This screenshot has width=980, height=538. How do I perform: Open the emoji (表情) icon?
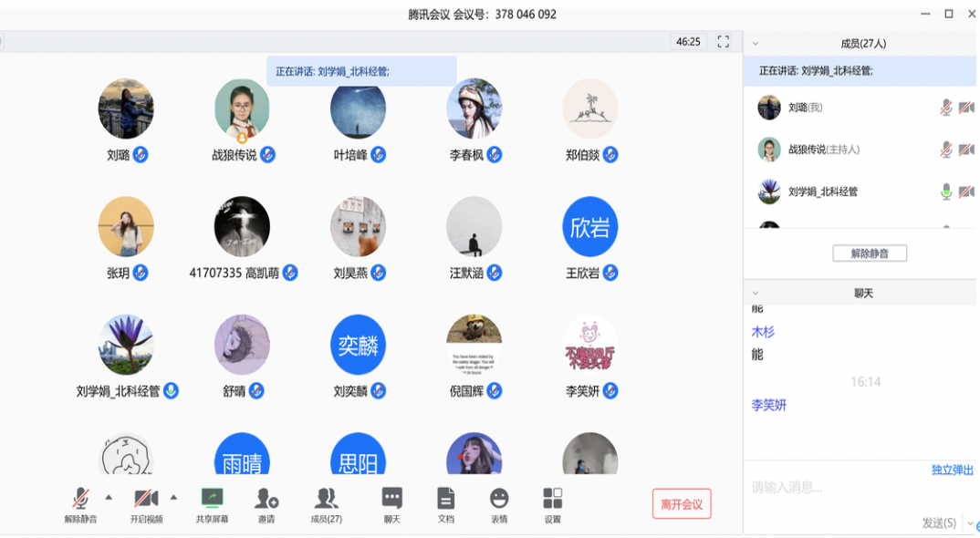(499, 498)
